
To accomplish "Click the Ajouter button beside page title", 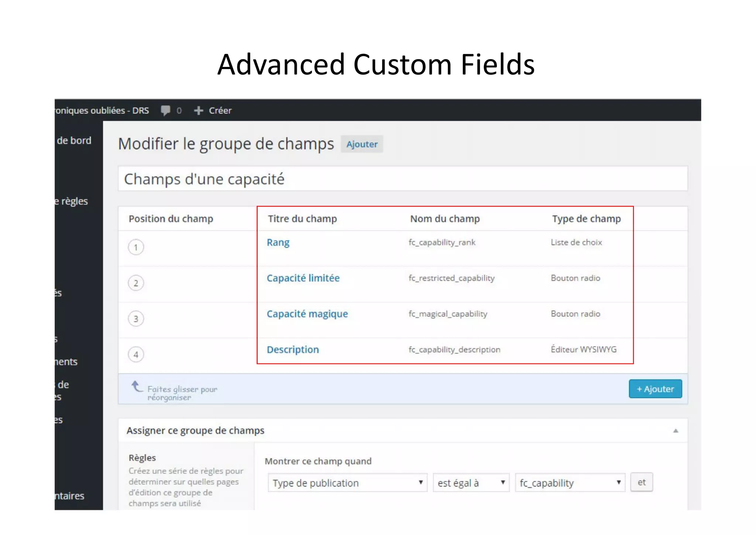I will tap(362, 144).
